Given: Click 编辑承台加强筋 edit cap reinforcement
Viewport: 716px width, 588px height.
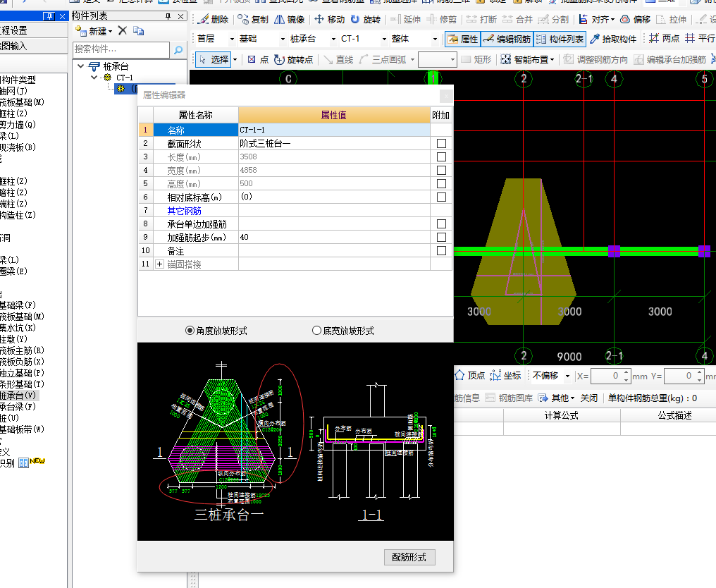Looking at the screenshot, I should coord(670,59).
